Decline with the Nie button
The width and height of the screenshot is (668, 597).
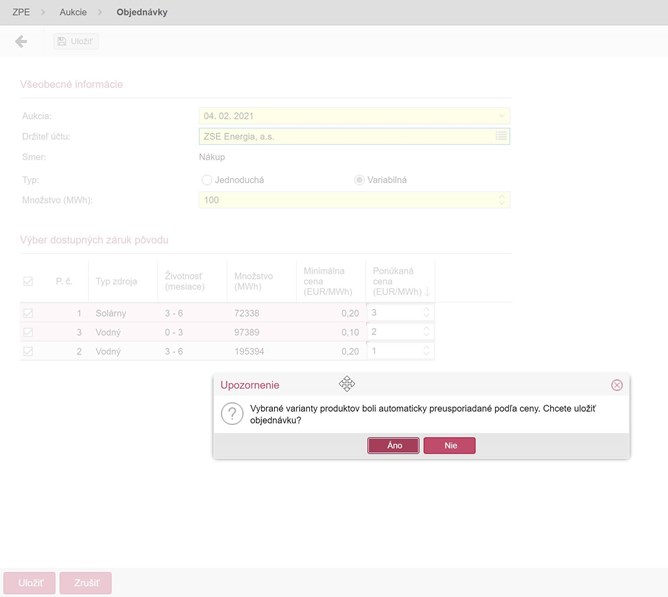(449, 445)
